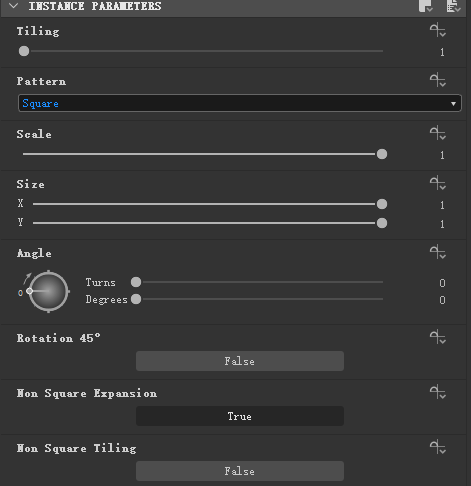The image size is (471, 486).
Task: Toggle Rotation 45° False button
Action: tap(240, 361)
